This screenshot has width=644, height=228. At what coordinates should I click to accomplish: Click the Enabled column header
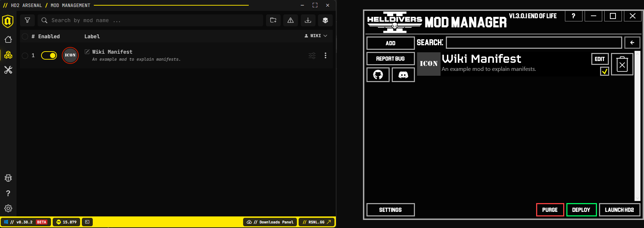tap(49, 36)
